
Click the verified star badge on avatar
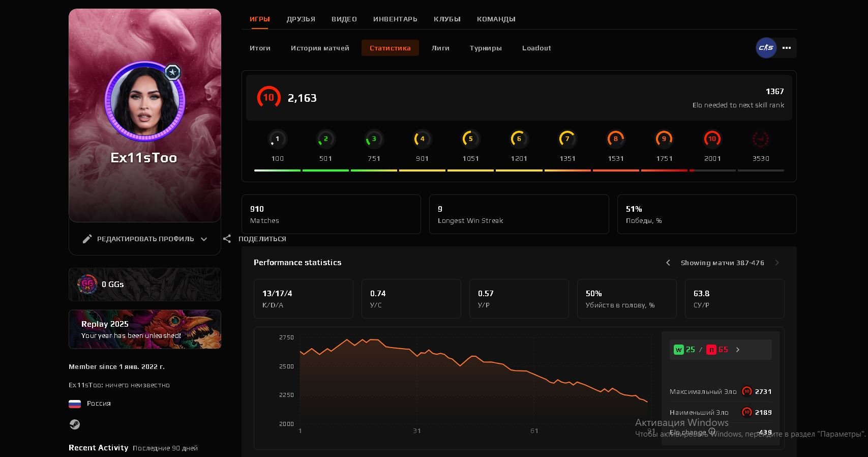tap(173, 72)
